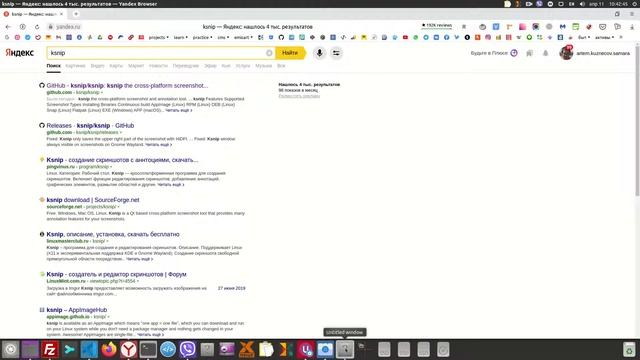Expand the learn bookmarks folder
Viewport: 640px width, 360px height.
pos(180,37)
